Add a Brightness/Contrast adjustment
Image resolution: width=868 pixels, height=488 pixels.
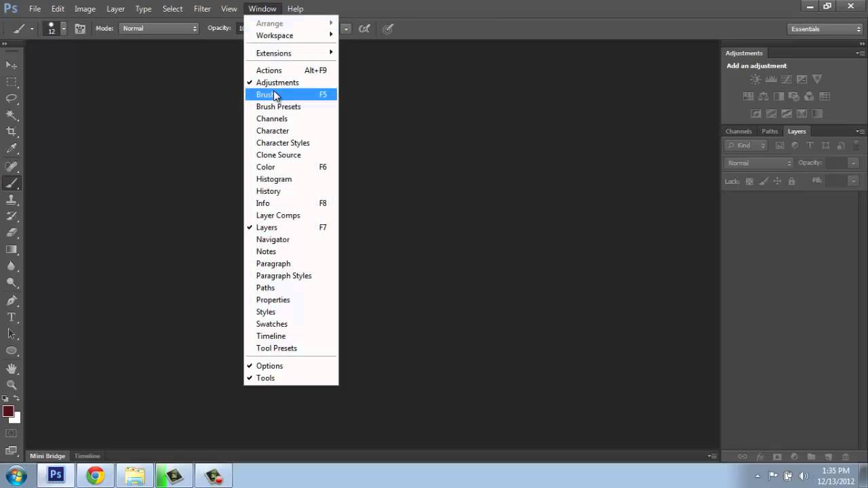[x=755, y=79]
